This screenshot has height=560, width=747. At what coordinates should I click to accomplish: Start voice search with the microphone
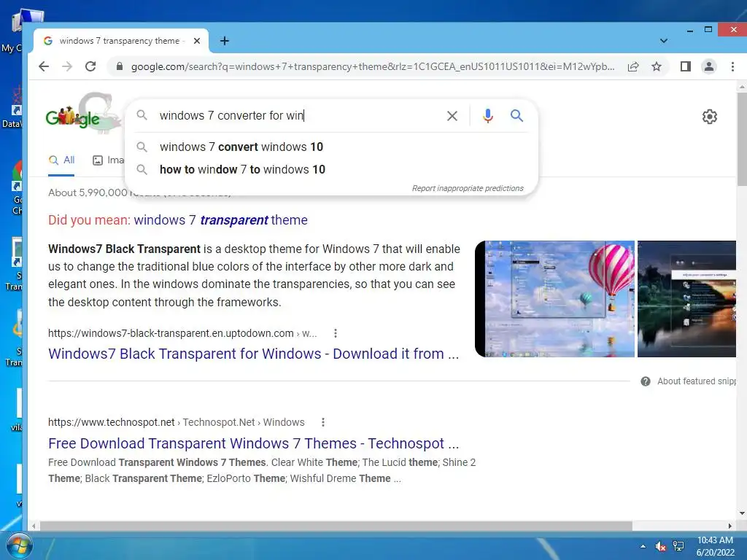tap(488, 116)
